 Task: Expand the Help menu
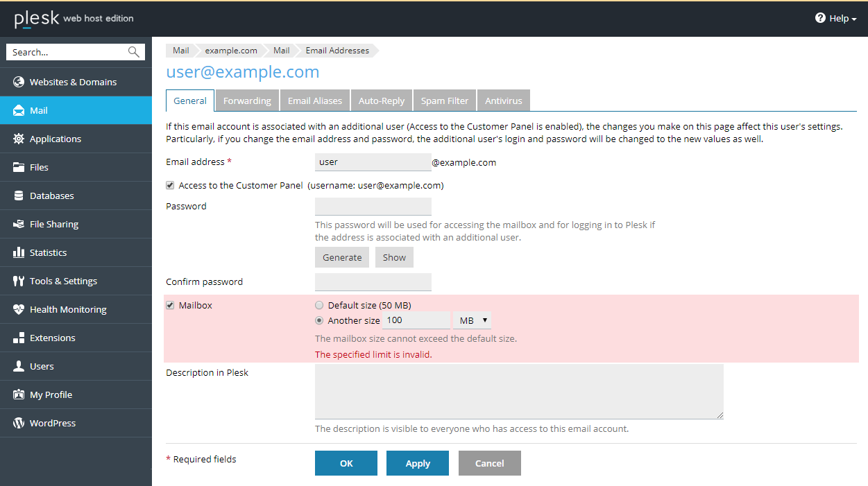point(835,19)
